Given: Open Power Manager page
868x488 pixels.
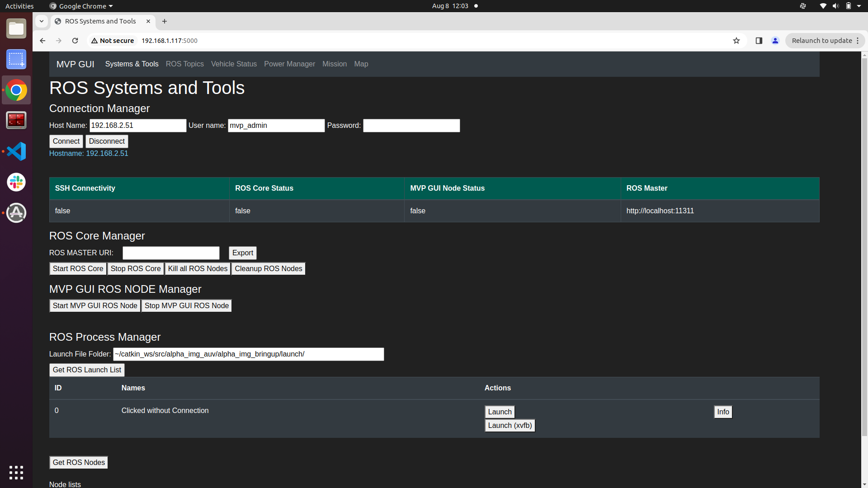Looking at the screenshot, I should (x=289, y=64).
